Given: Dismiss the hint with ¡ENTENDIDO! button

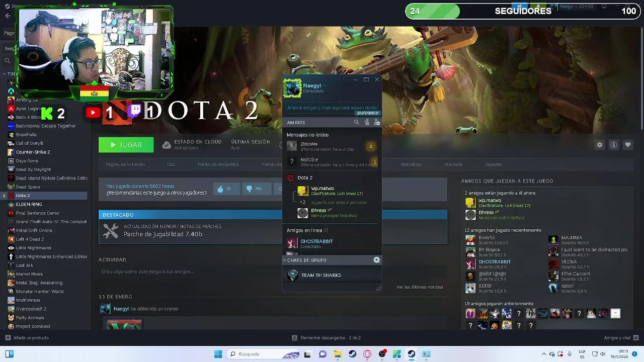Looking at the screenshot, I should 368,113.
